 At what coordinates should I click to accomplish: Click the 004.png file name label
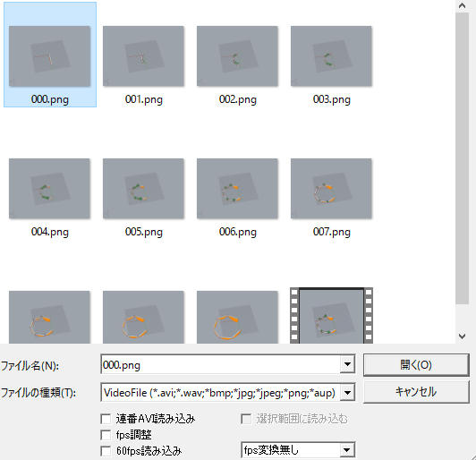50,232
